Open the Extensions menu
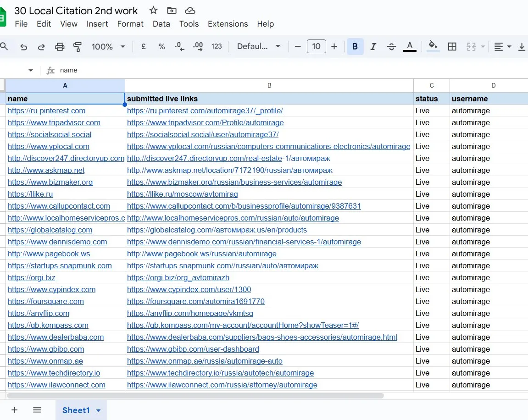Screen dimensions: 528x420 pos(228,24)
